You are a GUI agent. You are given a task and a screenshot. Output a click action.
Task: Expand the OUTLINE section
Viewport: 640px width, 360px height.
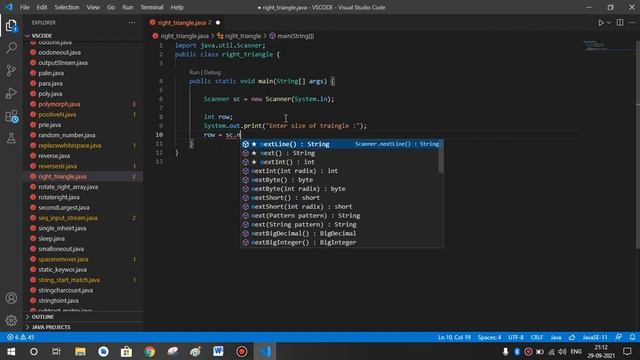[x=84, y=317]
